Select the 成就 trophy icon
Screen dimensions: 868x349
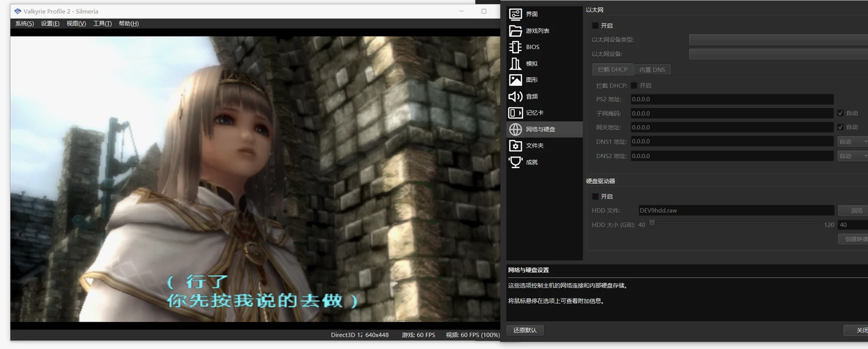point(515,162)
